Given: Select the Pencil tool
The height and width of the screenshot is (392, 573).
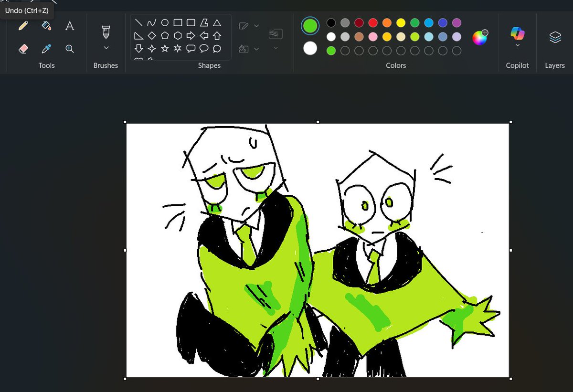Looking at the screenshot, I should (23, 26).
